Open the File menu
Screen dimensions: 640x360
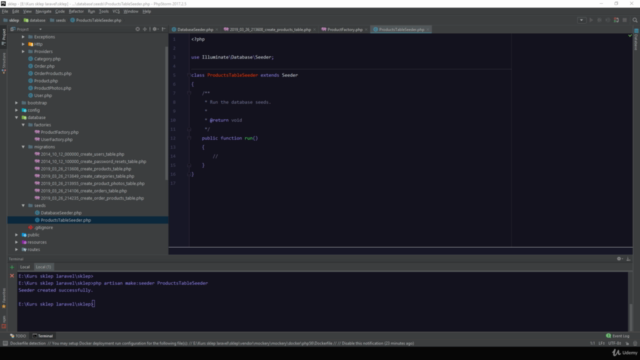pyautogui.click(x=5, y=11)
